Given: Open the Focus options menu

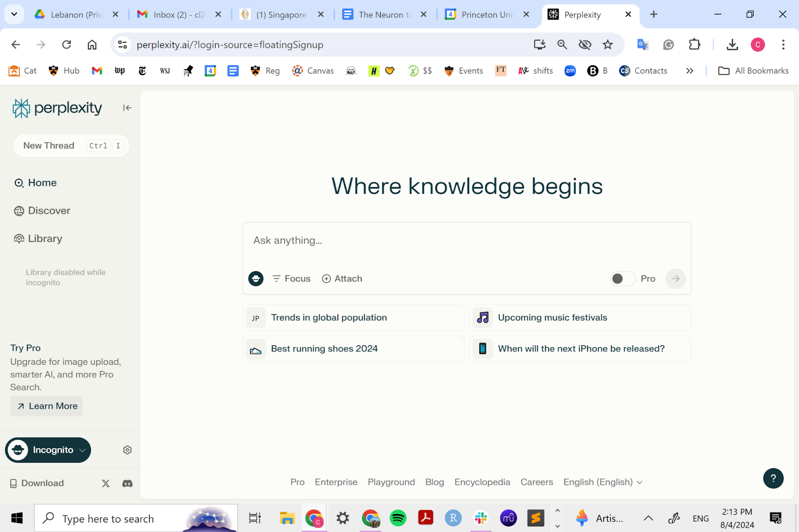Looking at the screenshot, I should click(x=291, y=278).
